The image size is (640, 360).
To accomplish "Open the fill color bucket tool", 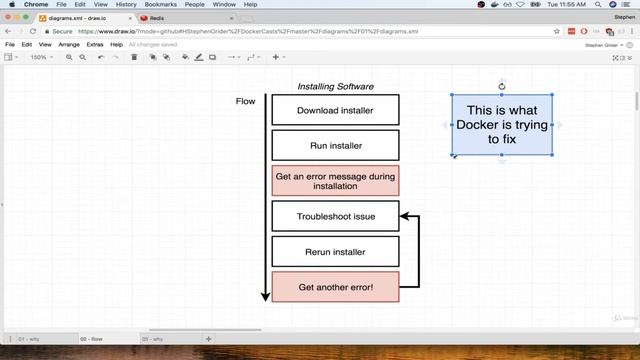I will pyautogui.click(x=185, y=58).
